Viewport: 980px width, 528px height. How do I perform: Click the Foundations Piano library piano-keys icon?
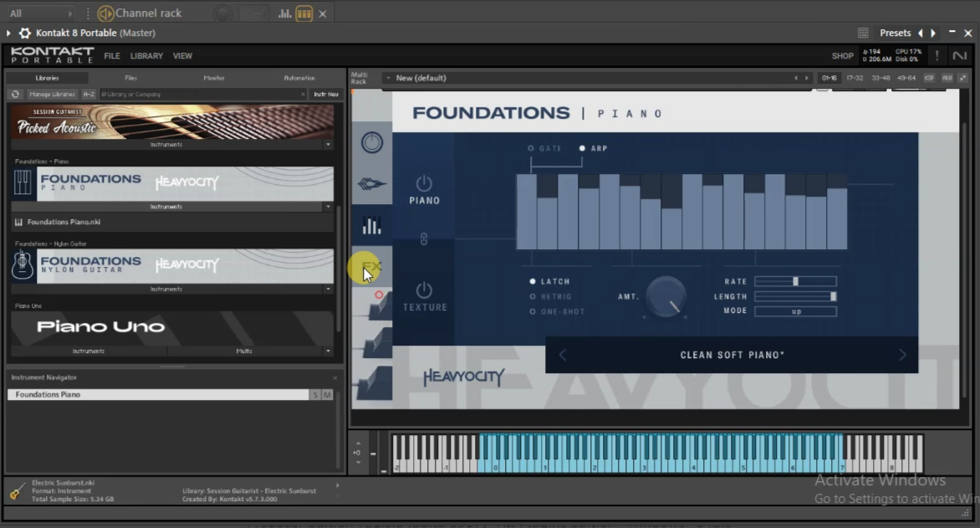(x=23, y=182)
